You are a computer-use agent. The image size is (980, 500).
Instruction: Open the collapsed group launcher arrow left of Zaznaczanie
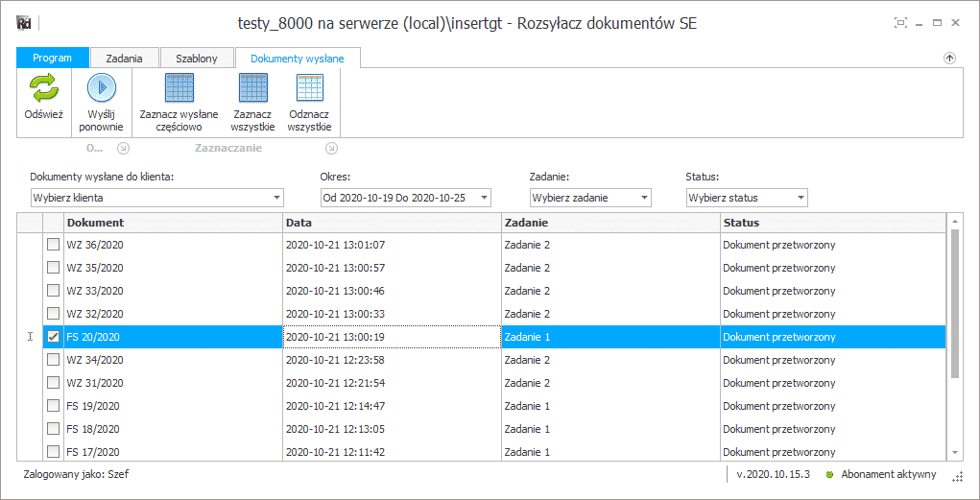coord(124,148)
